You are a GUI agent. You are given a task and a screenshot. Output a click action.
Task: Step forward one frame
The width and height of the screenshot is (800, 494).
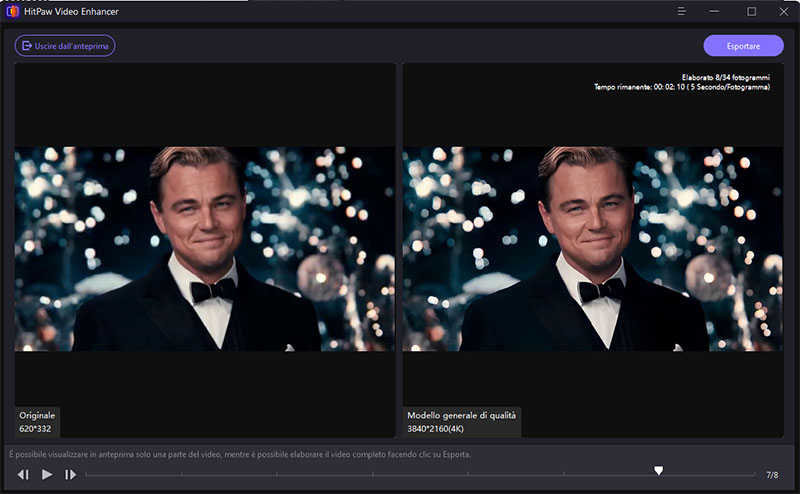click(70, 475)
